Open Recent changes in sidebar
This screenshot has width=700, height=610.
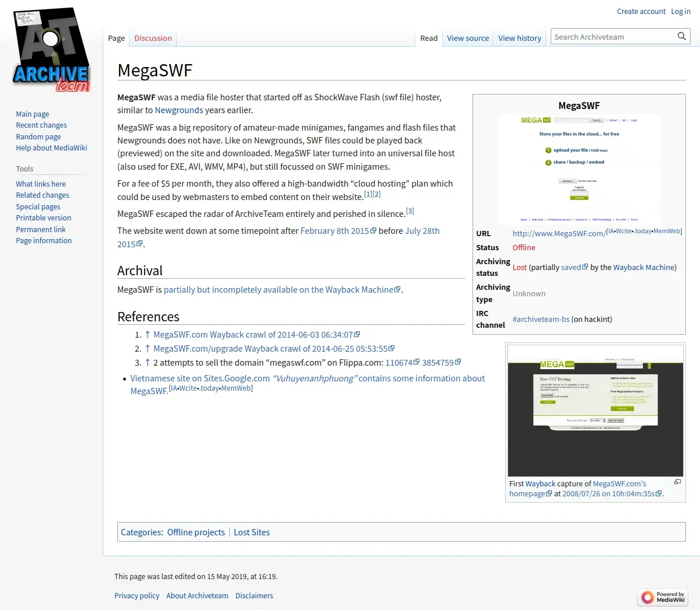tap(41, 125)
